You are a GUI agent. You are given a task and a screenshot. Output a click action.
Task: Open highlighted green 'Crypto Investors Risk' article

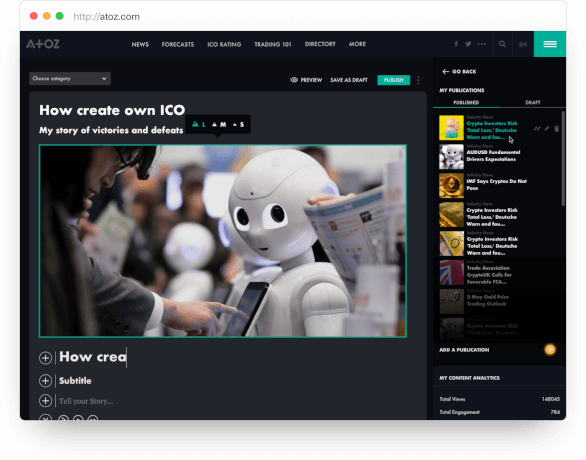coord(492,130)
